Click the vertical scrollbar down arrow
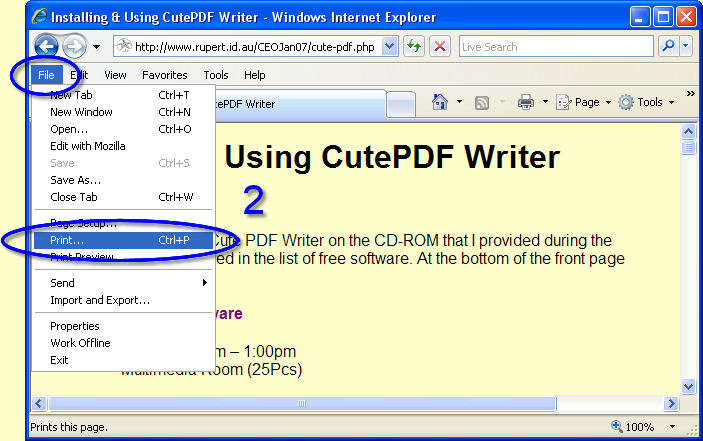 tap(688, 385)
